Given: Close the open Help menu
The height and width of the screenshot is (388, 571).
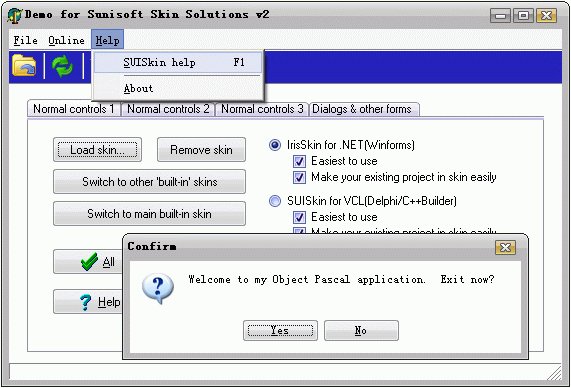Looking at the screenshot, I should point(107,40).
